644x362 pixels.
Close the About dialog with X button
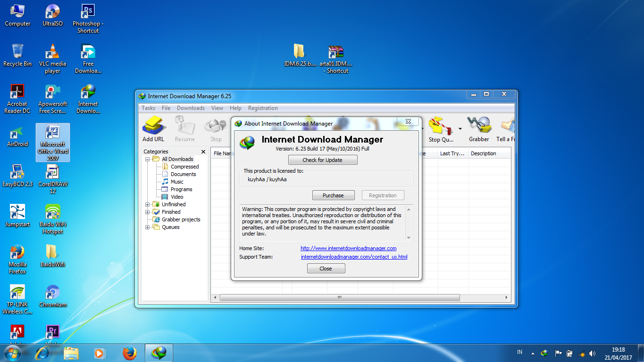pyautogui.click(x=409, y=122)
